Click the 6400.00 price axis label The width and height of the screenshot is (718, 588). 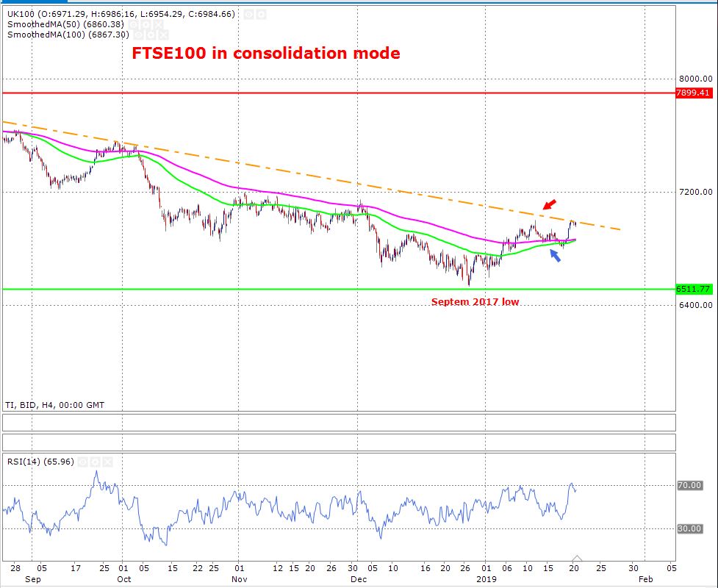(695, 305)
